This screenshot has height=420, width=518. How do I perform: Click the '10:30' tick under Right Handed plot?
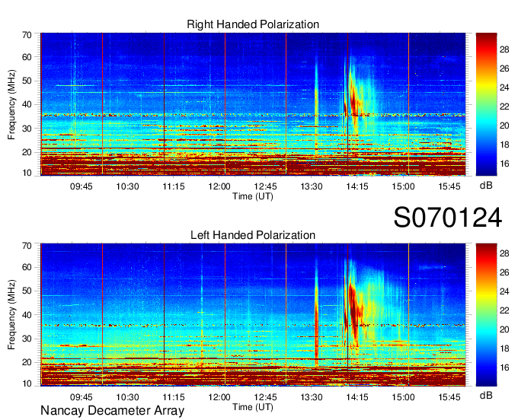(127, 186)
